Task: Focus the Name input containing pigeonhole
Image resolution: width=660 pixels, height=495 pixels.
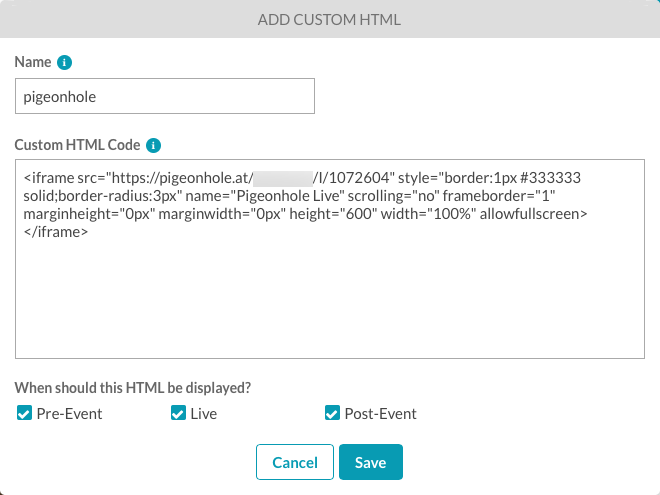Action: click(165, 96)
